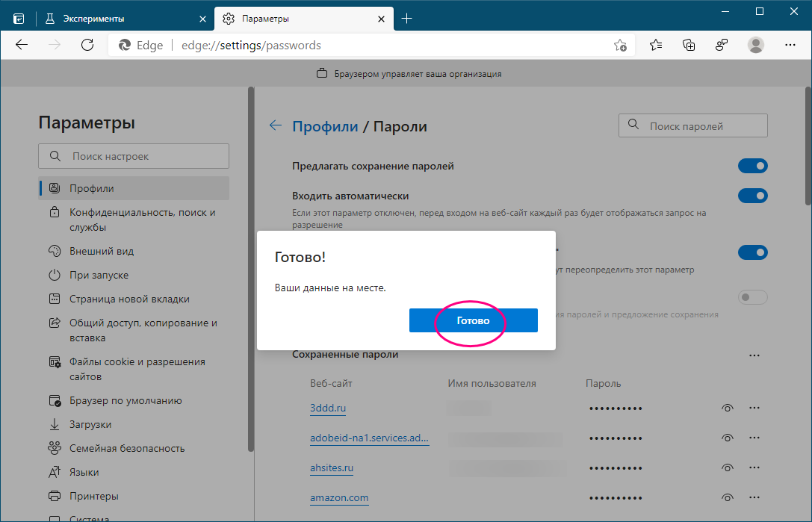Open Collections icon in toolbar
This screenshot has height=522, width=812.
tap(689, 45)
